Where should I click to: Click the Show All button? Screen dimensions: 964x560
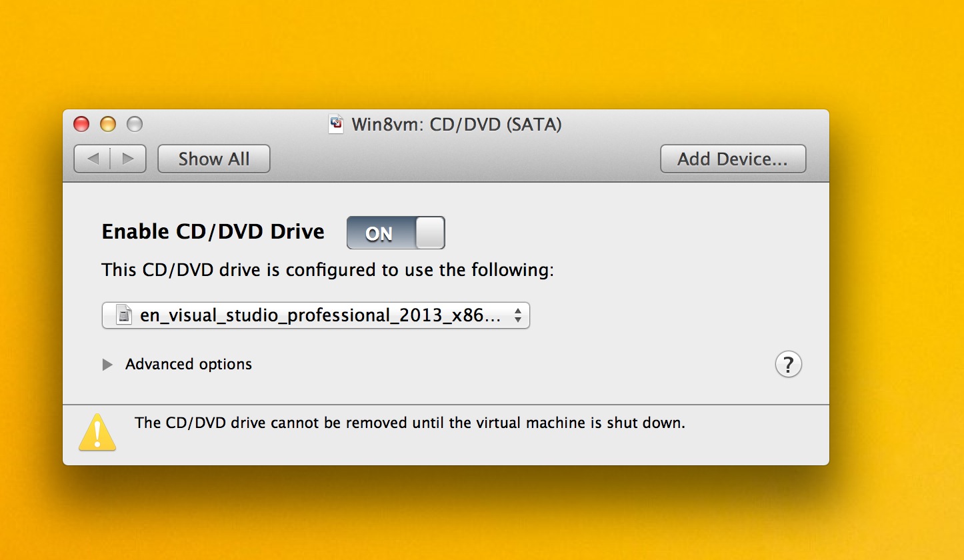[x=213, y=159]
